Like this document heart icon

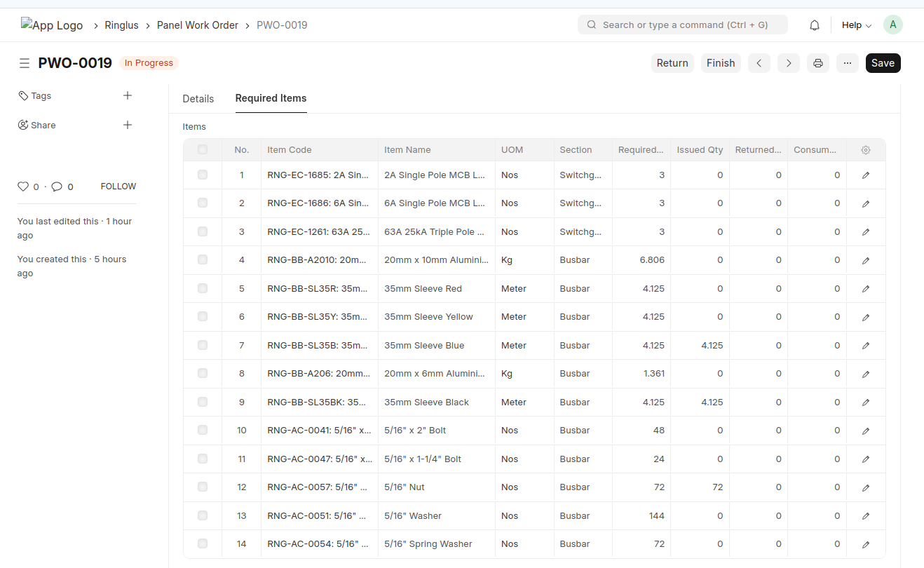click(x=23, y=187)
